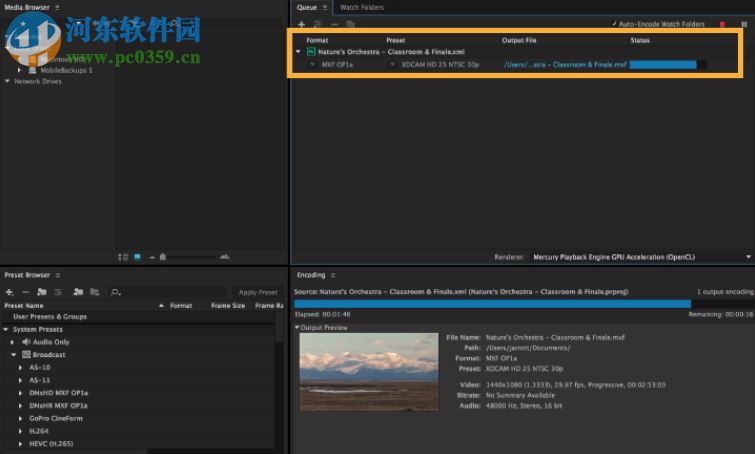Click the Apply Preset button
The image size is (755, 454).
(258, 292)
